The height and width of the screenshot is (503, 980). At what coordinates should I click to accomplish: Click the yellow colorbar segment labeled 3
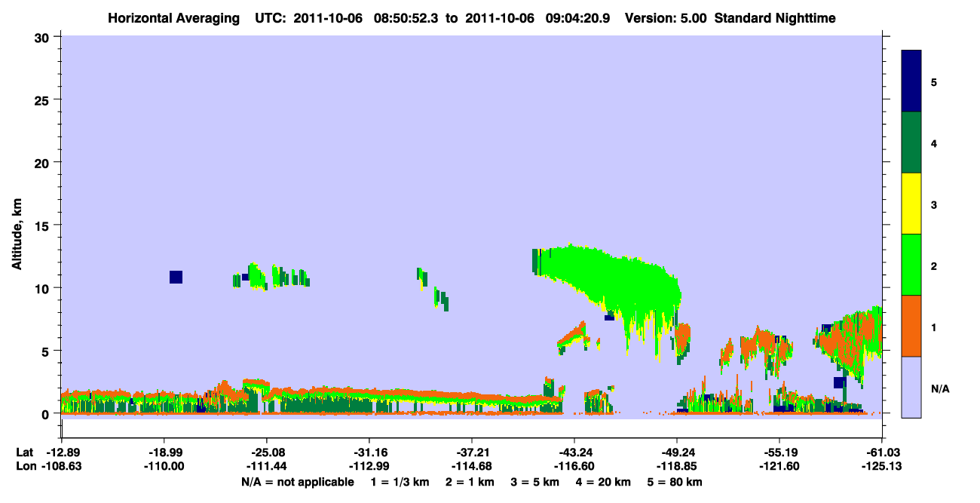(x=911, y=204)
